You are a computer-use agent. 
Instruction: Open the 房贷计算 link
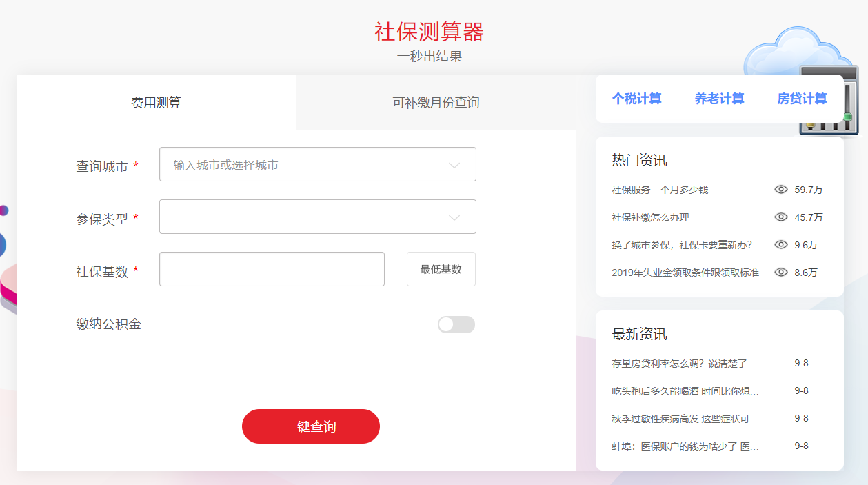click(803, 99)
